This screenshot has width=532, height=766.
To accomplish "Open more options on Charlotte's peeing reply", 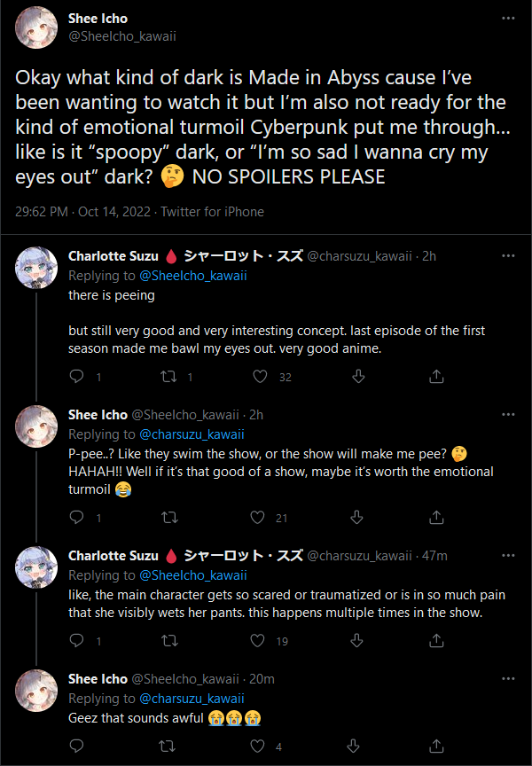I will click(x=507, y=256).
